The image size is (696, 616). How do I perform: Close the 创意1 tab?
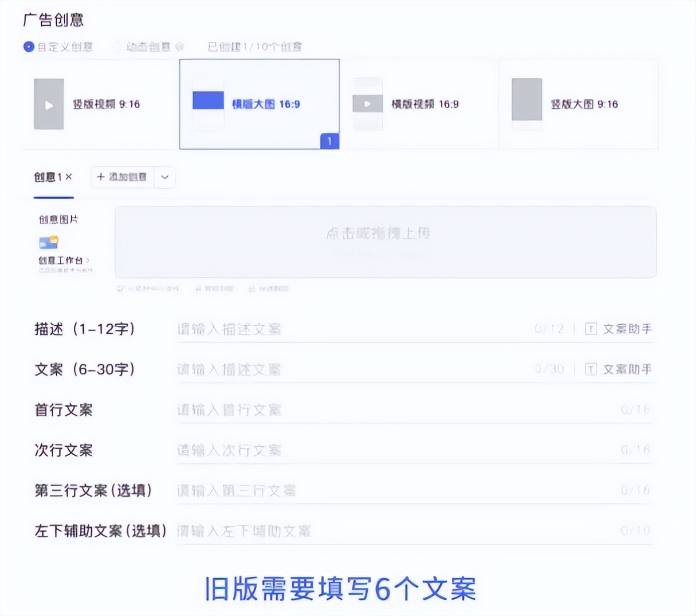click(69, 176)
